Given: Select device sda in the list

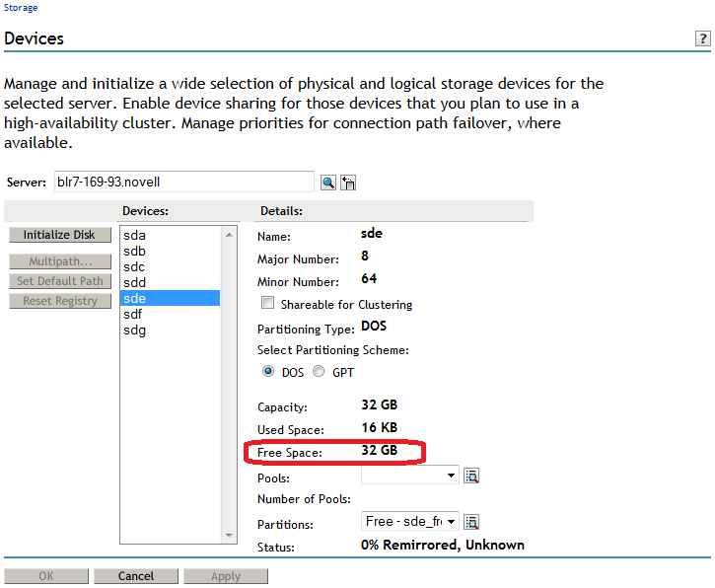Looking at the screenshot, I should pos(134,236).
